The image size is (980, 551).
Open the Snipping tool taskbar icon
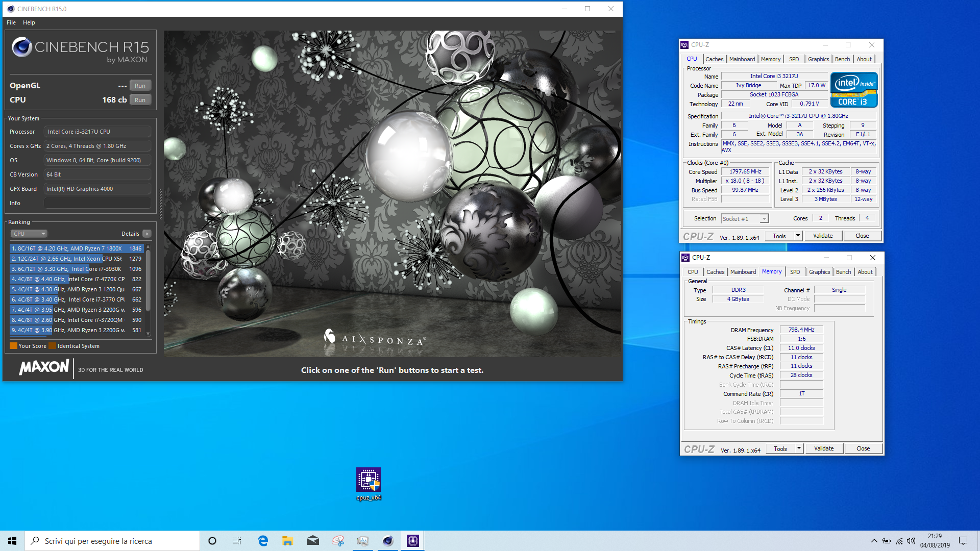pyautogui.click(x=338, y=541)
